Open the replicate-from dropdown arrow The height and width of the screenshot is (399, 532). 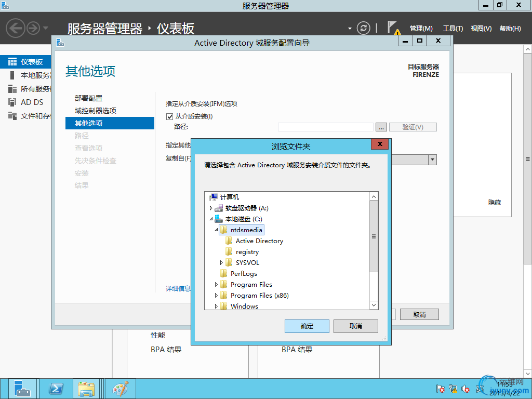tap(432, 160)
